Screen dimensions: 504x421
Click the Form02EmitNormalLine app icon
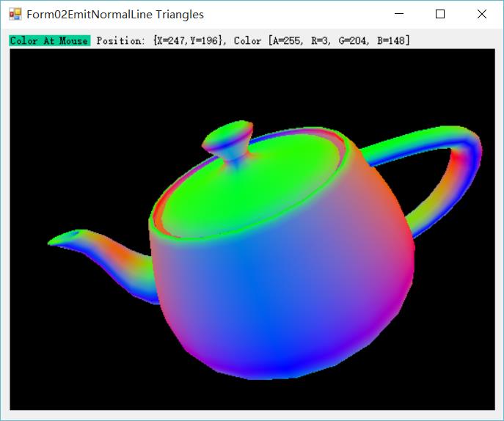[15, 14]
